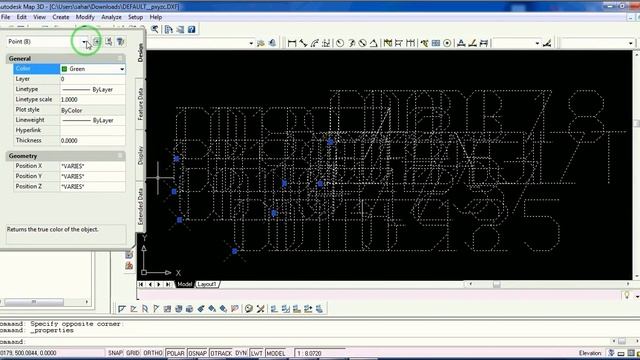
Task: Toggle ORTHO mode in status bar
Action: tap(153, 353)
